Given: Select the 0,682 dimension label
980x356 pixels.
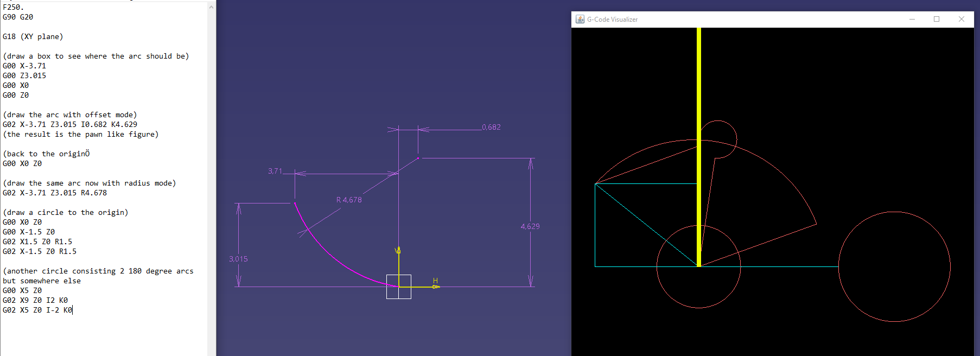Looking at the screenshot, I should coord(492,127).
